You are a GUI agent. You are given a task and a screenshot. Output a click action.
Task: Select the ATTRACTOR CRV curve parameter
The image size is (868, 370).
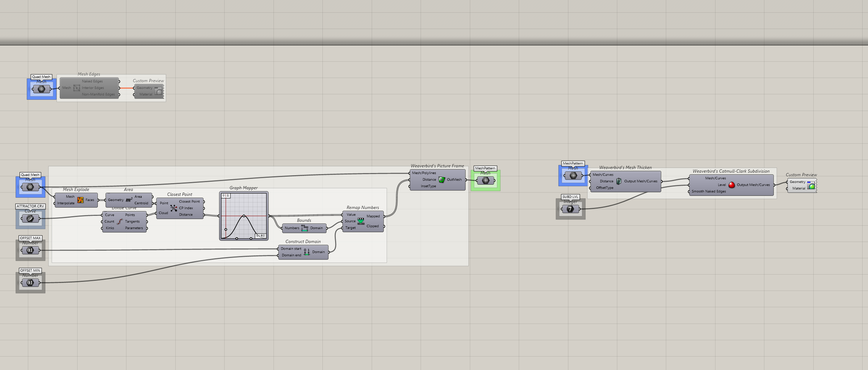30,218
